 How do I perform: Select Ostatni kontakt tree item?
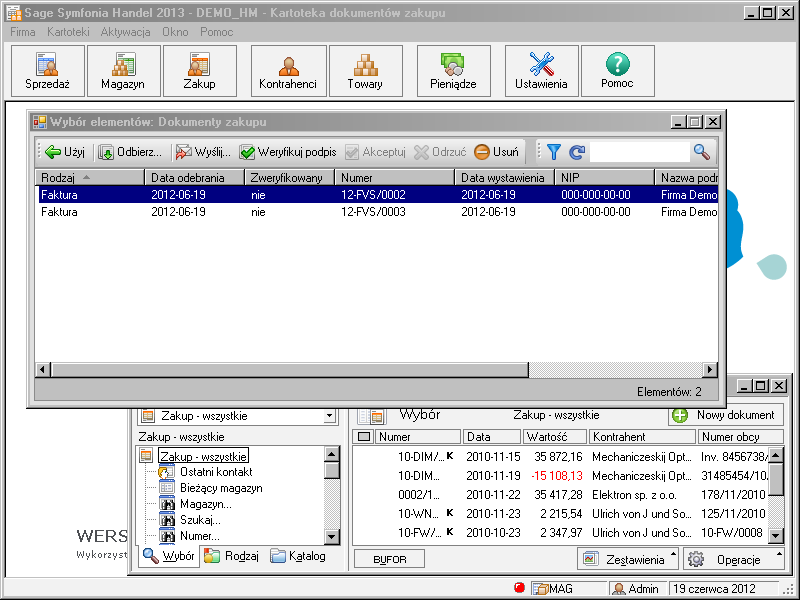pyautogui.click(x=216, y=472)
